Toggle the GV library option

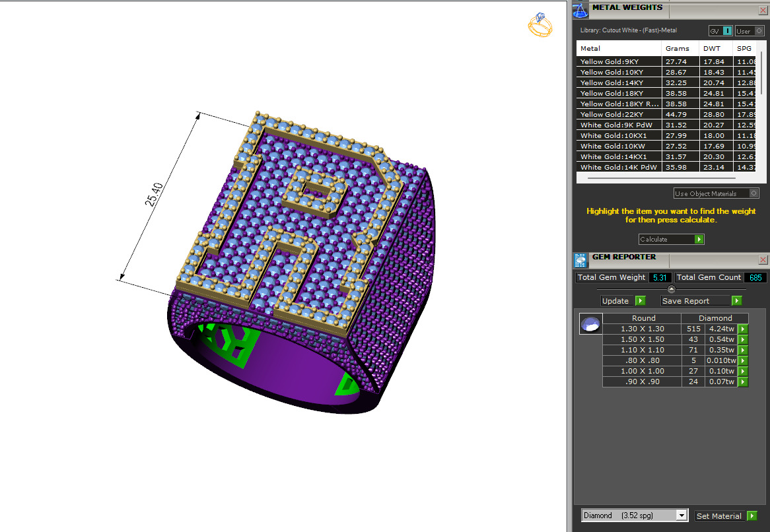[721, 31]
